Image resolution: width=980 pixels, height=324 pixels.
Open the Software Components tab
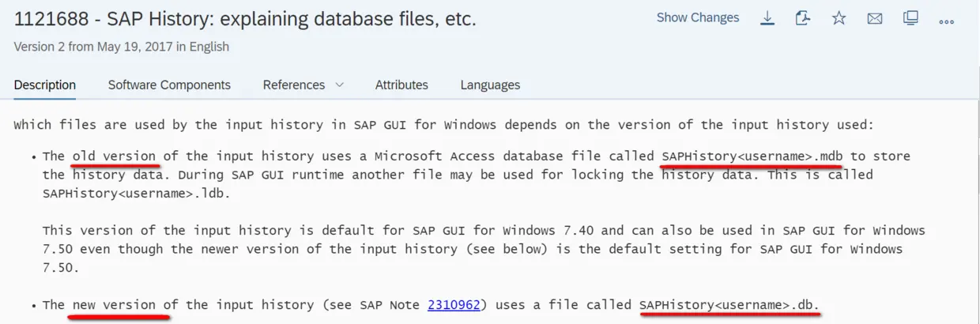pyautogui.click(x=169, y=85)
